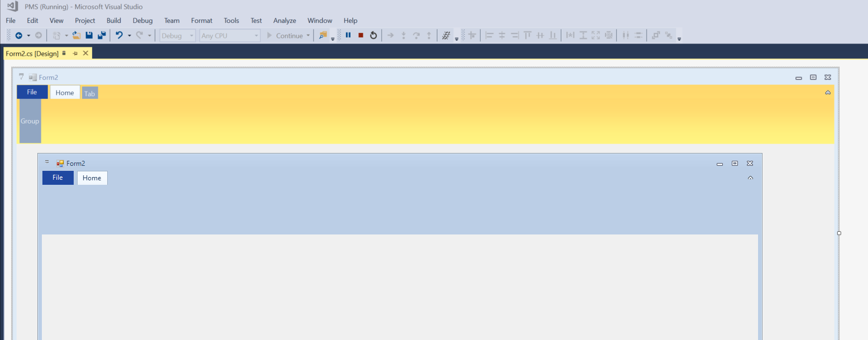
Task: Select the Home tab on the outer ribbon
Action: tap(65, 93)
